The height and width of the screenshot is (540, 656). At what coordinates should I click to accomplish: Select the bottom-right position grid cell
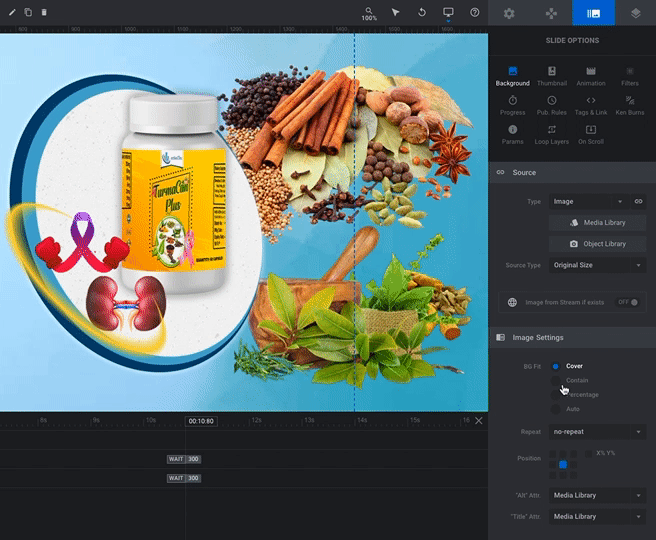pyautogui.click(x=574, y=475)
